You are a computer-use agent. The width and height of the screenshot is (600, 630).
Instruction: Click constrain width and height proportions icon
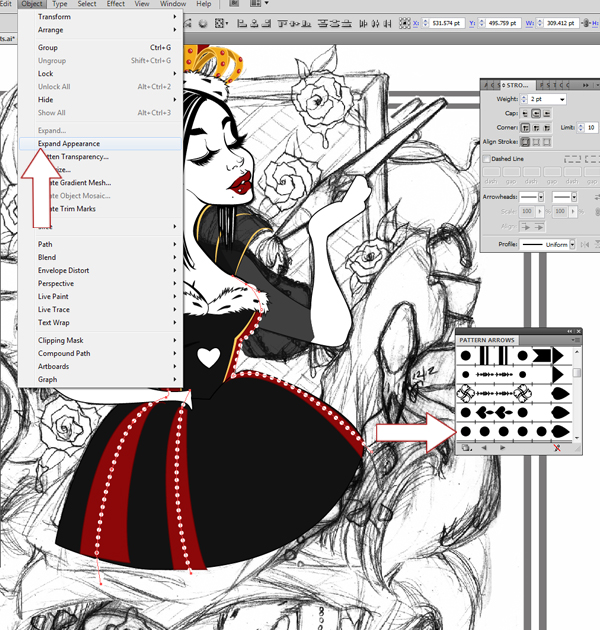click(x=586, y=23)
